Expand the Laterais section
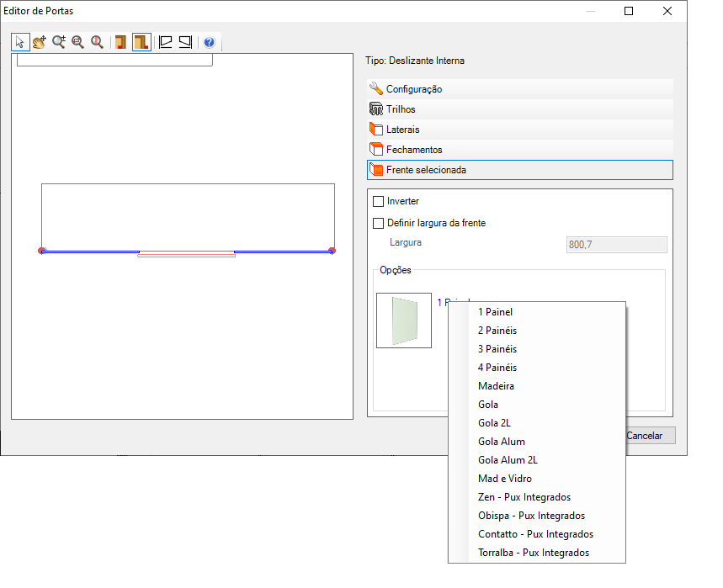Viewport: 723px width, 588px height. (x=520, y=130)
